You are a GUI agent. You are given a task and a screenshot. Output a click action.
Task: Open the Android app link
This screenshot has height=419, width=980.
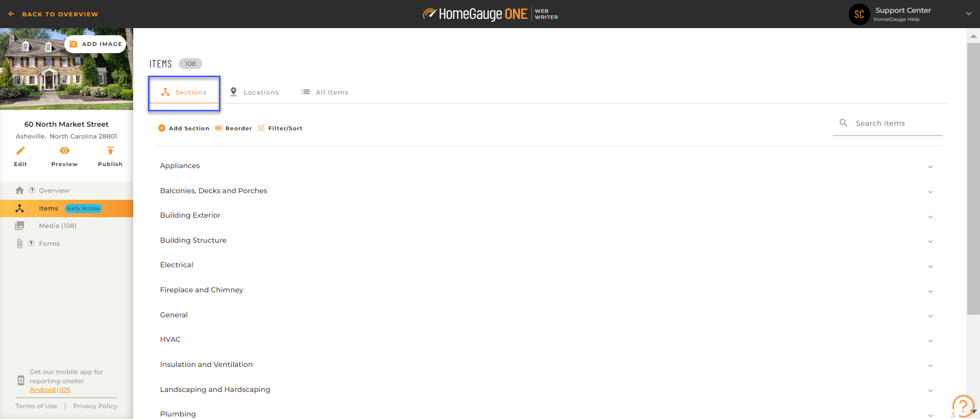point(42,390)
